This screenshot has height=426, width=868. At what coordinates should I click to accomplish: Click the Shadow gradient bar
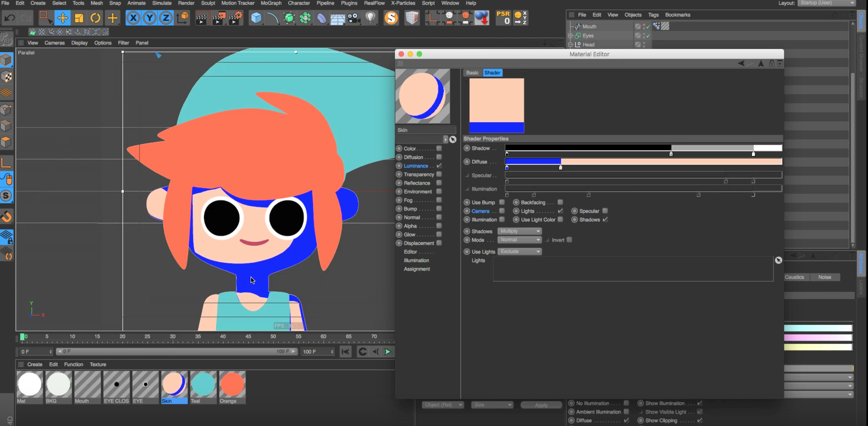[643, 148]
